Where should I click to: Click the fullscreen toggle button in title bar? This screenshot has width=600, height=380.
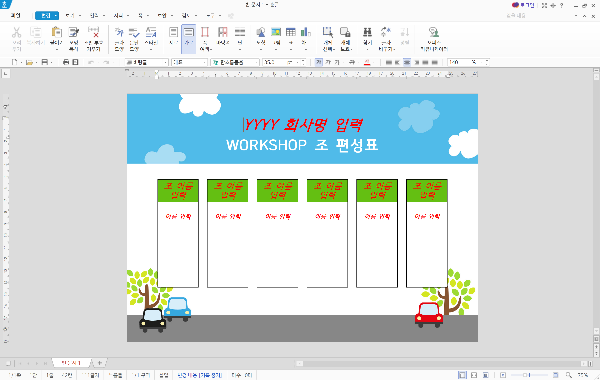(545, 5)
